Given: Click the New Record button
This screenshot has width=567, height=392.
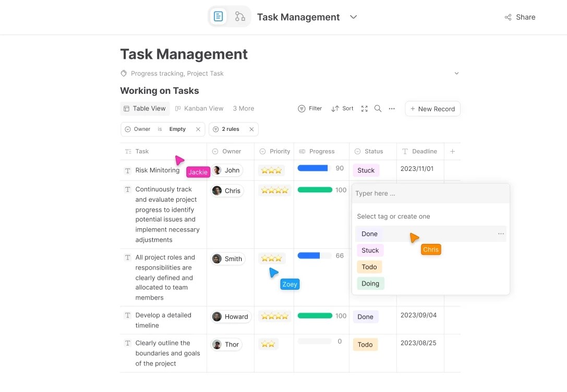Looking at the screenshot, I should point(432,108).
